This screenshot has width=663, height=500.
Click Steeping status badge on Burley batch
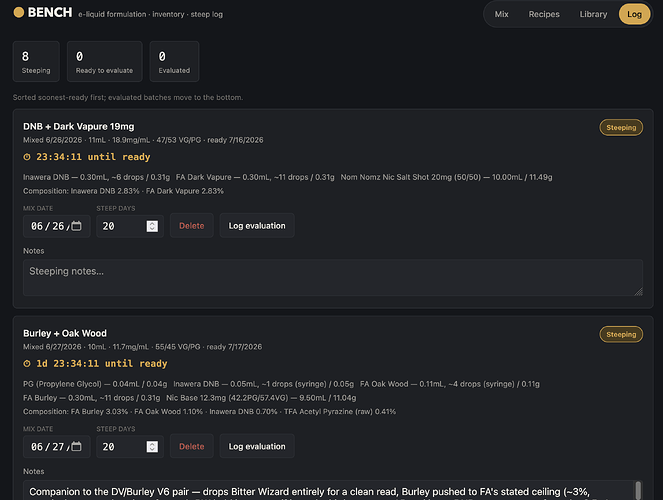coord(621,334)
